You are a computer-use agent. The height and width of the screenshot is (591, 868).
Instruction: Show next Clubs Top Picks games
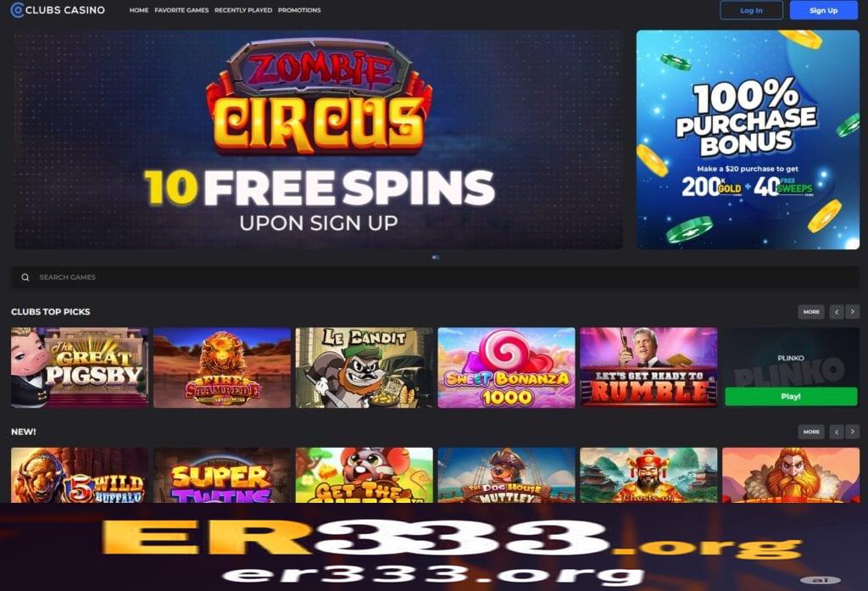[x=853, y=312]
